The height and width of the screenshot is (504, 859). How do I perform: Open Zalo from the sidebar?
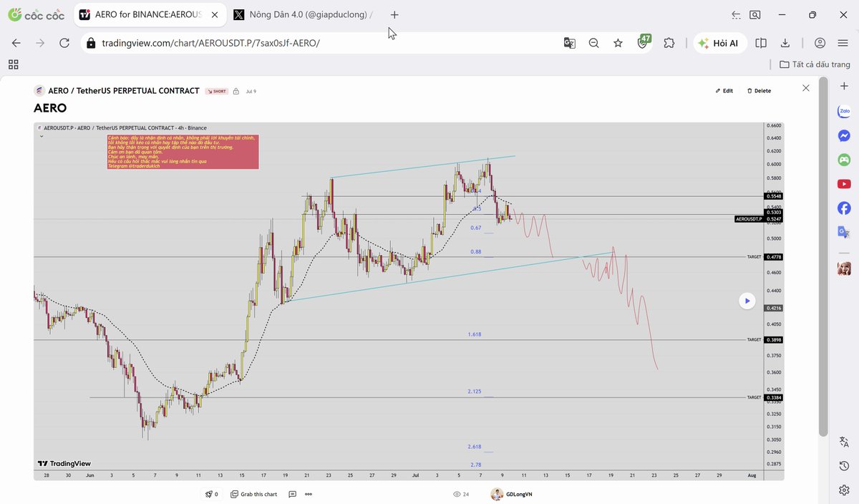[x=844, y=111]
